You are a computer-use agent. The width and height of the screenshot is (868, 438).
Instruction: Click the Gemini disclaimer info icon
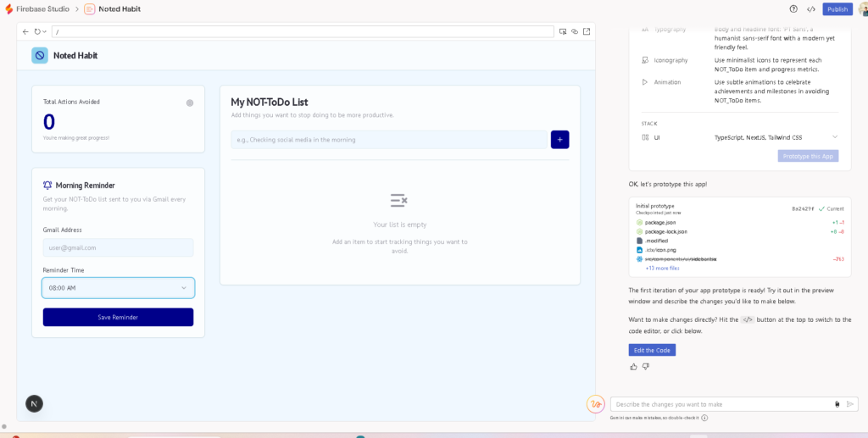point(704,419)
